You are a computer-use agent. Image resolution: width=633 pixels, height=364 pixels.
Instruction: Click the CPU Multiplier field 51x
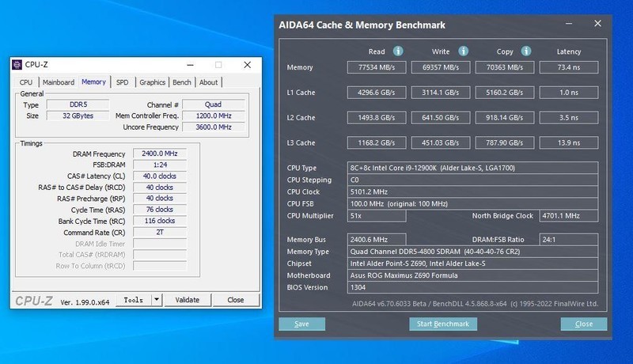[377, 216]
